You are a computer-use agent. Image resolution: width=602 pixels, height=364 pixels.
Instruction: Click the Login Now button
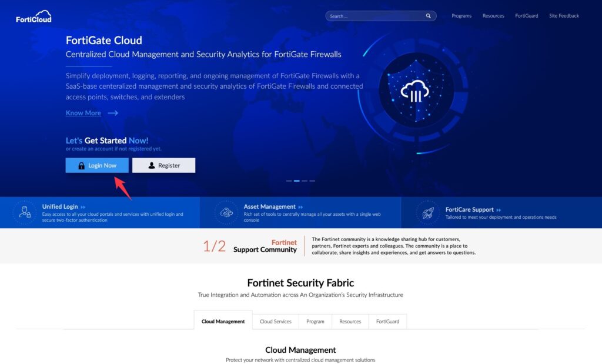point(97,165)
